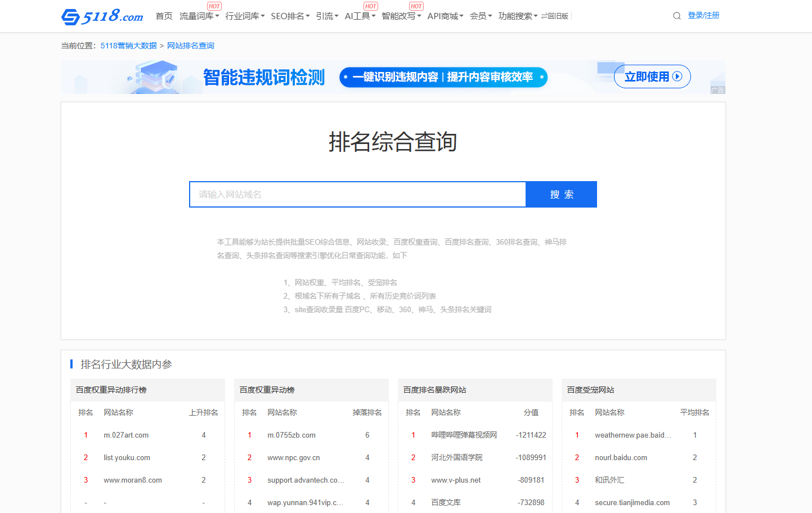Select nourl.baidu.com in 百度受宠网站 list
This screenshot has height=513, width=812.
tap(621, 457)
